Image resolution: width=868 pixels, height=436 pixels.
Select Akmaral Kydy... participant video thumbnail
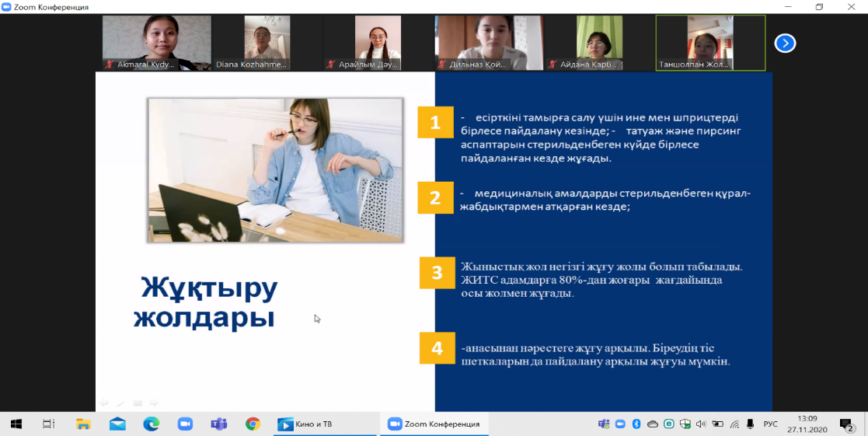(157, 43)
